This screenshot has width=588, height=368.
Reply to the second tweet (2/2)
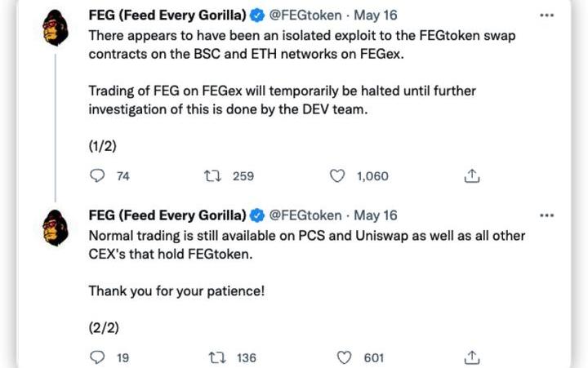point(97,357)
